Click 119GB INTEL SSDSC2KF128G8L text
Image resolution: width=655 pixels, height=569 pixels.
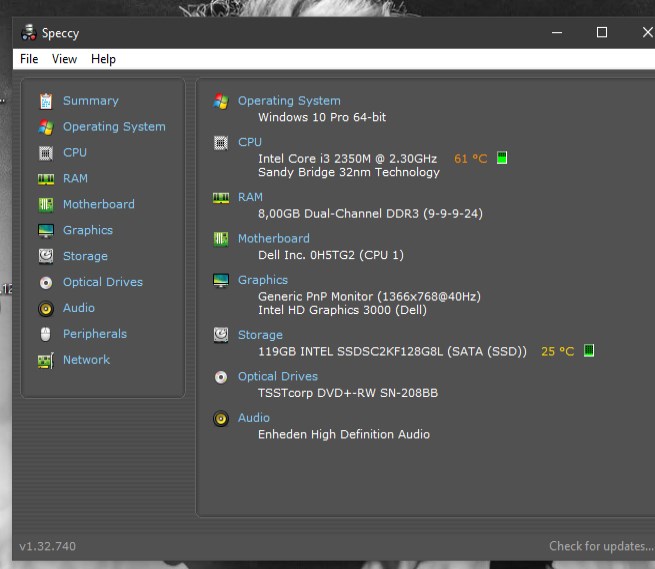392,351
